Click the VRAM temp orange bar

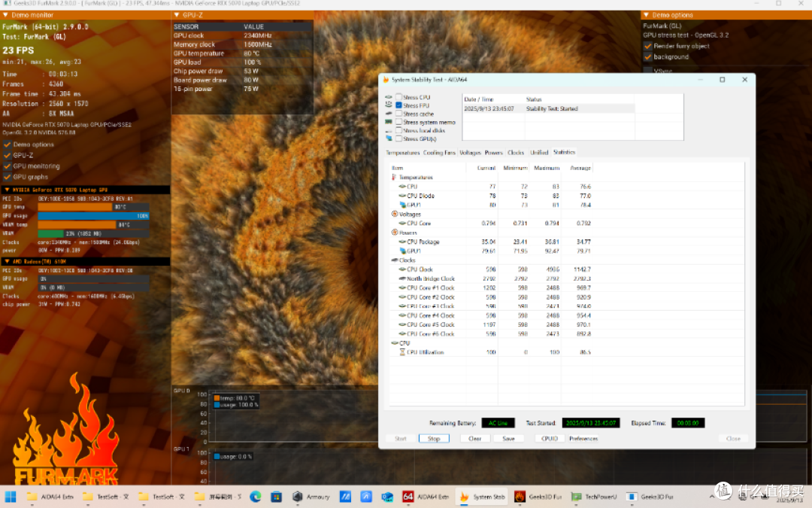tap(77, 224)
